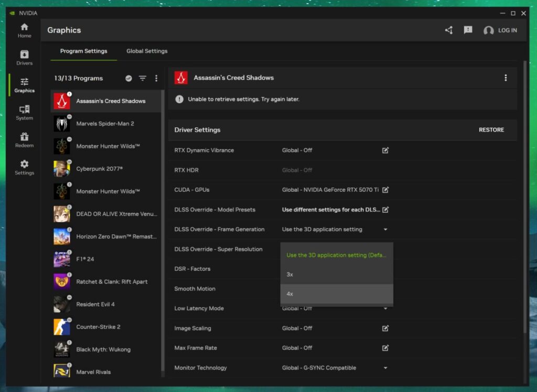Click the main panel vertical scrollbar
537x392 pixels.
pyautogui.click(x=525, y=197)
